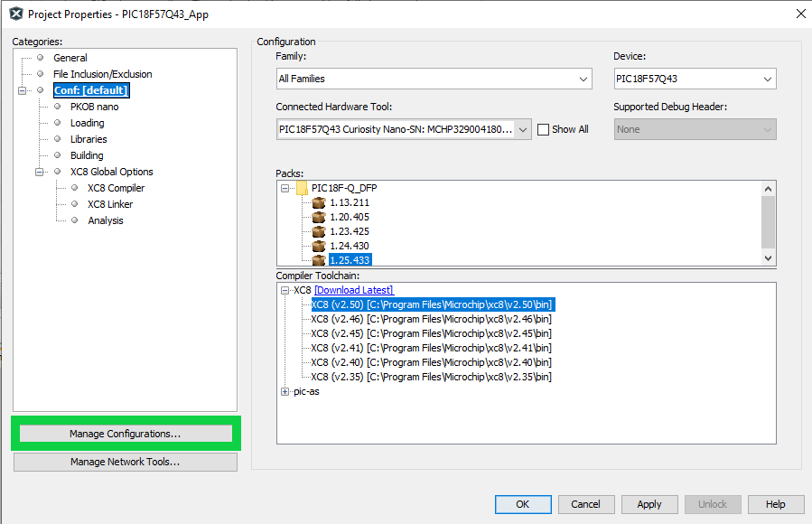Screen dimensions: 812x524
Task: Click the Manage Configurations button
Action: (125, 434)
